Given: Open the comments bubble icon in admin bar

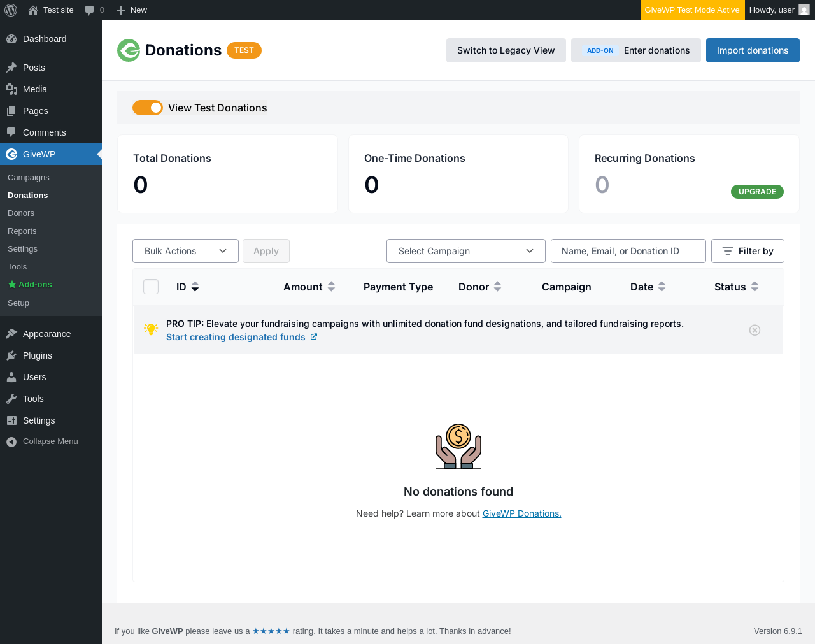Looking at the screenshot, I should 89,10.
